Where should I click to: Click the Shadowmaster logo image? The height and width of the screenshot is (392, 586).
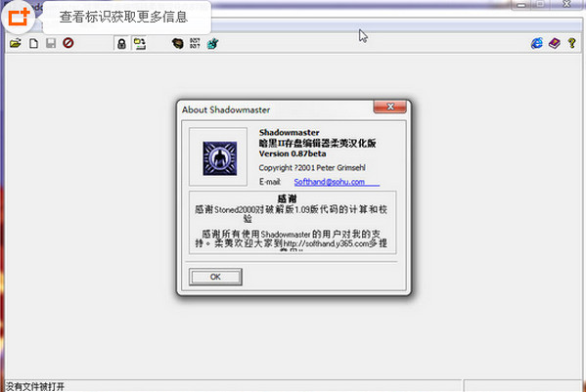(x=220, y=158)
